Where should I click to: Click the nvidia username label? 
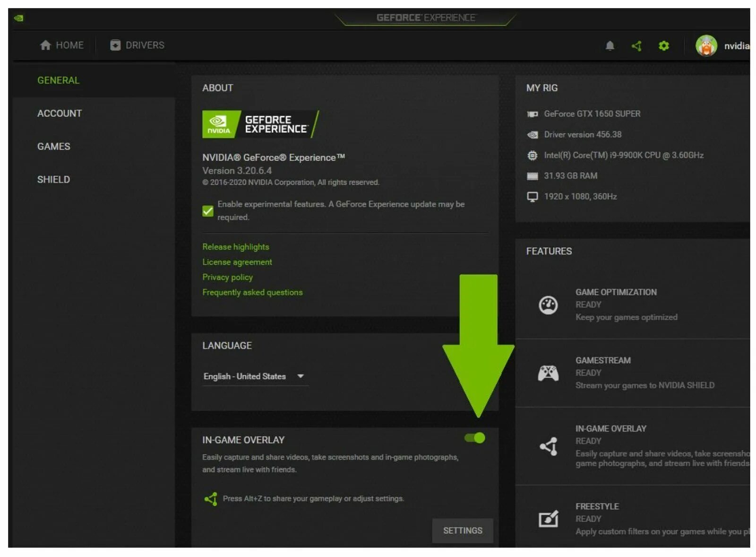pos(737,46)
